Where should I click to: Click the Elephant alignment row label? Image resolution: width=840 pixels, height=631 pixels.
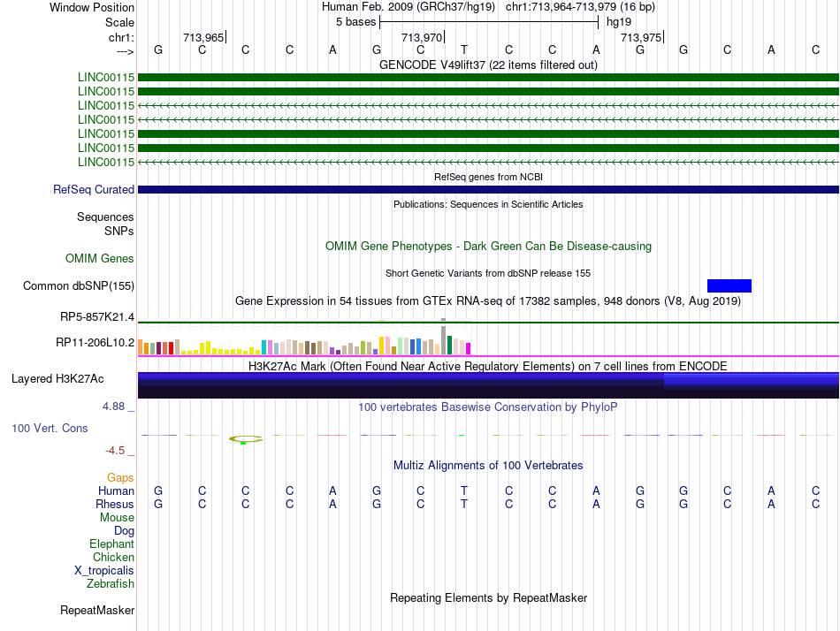click(x=111, y=544)
